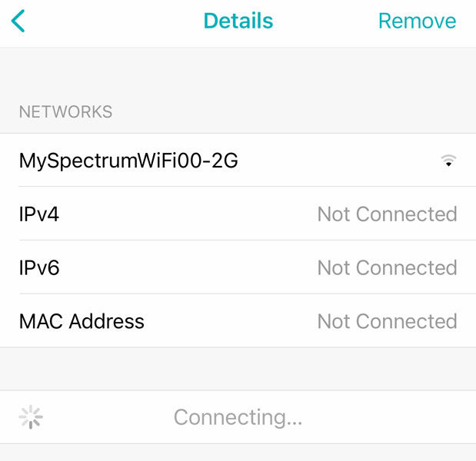Click gray gap above Connecting row
Image resolution: width=476 pixels, height=461 pixels.
click(x=238, y=369)
